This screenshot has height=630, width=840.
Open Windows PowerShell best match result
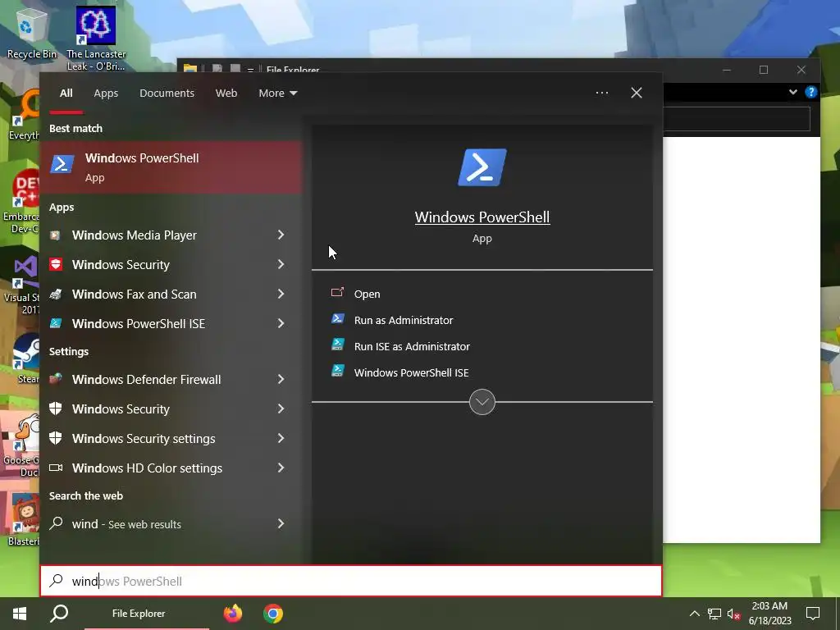[x=171, y=167]
